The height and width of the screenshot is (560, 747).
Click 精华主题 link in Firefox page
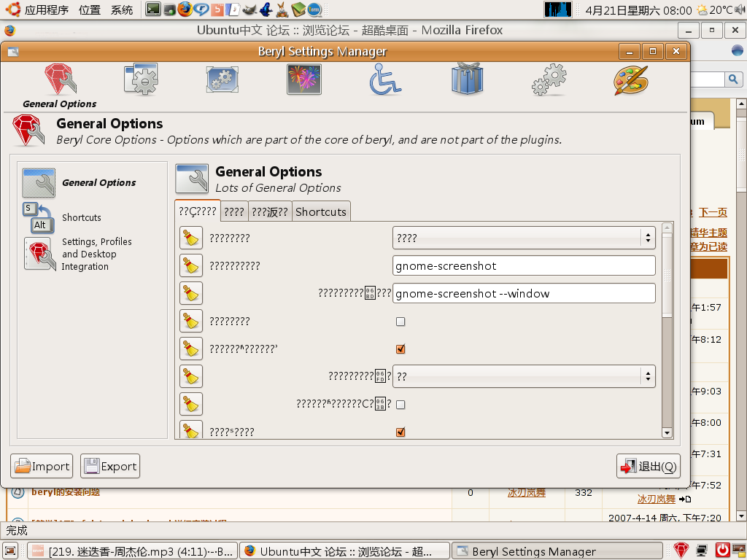(708, 233)
